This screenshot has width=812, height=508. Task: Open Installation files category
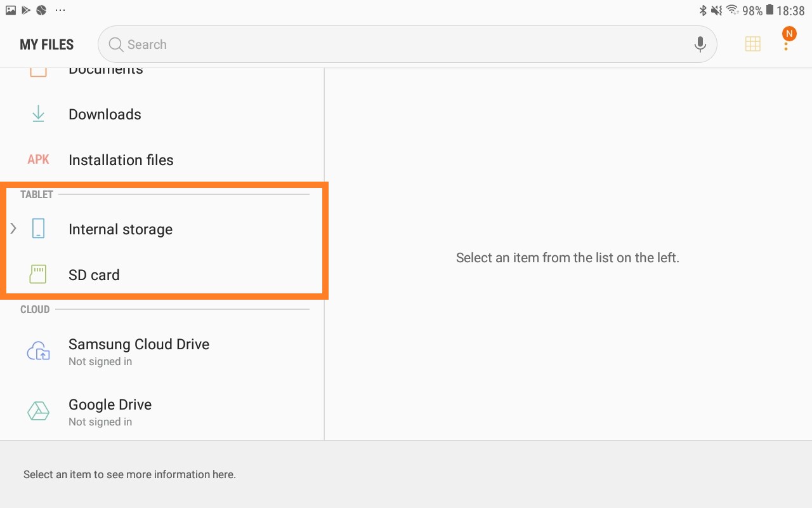121,160
